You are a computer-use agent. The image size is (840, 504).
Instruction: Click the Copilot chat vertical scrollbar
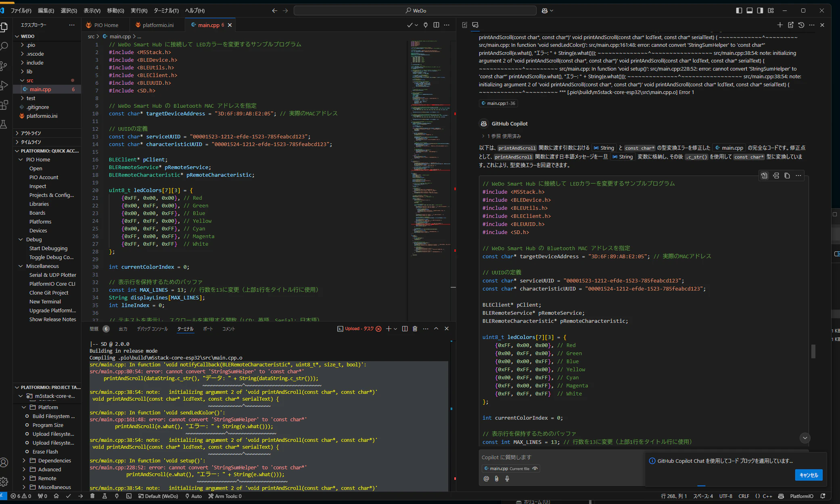[813, 351]
